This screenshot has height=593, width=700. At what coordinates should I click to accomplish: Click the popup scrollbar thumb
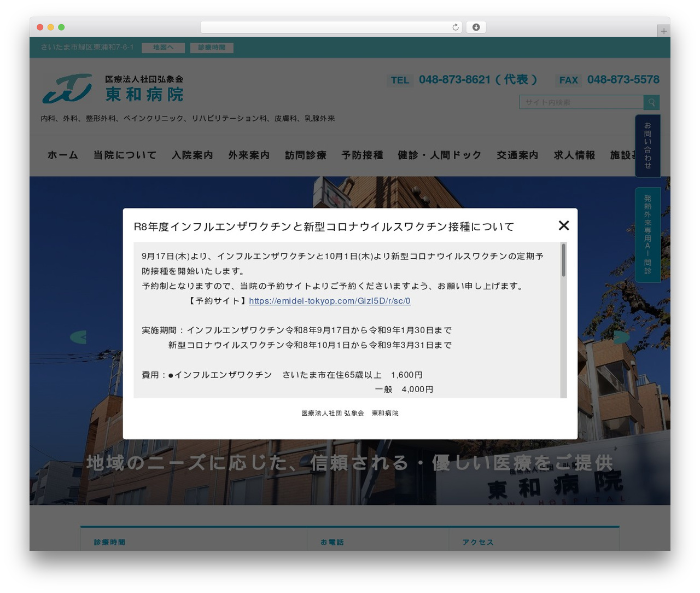563,260
